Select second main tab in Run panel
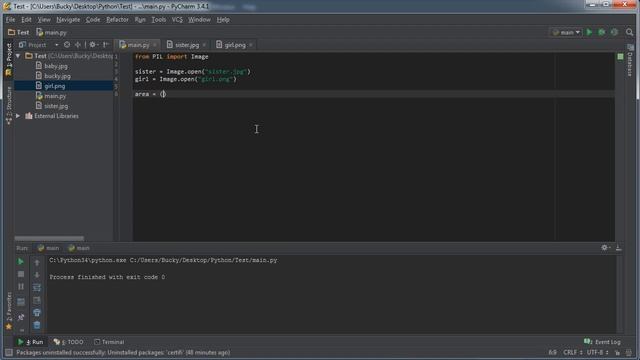Image resolution: width=640 pixels, height=360 pixels. pyautogui.click(x=79, y=248)
